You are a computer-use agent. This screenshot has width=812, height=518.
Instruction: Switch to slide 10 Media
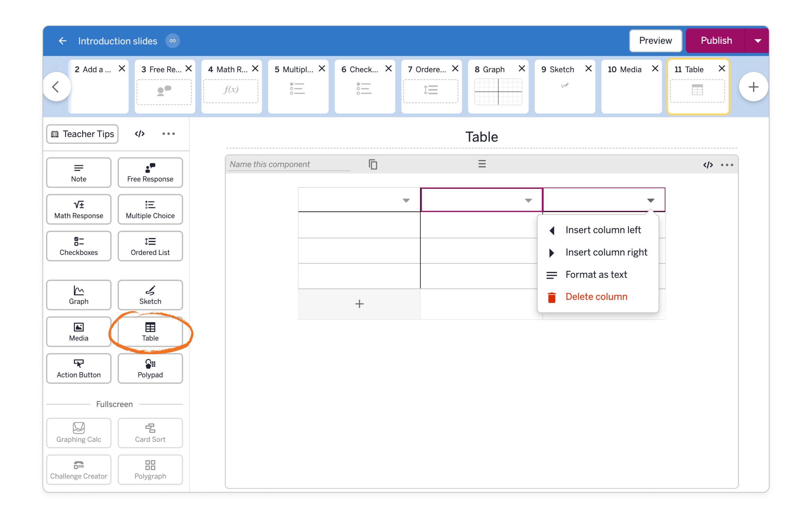click(631, 87)
